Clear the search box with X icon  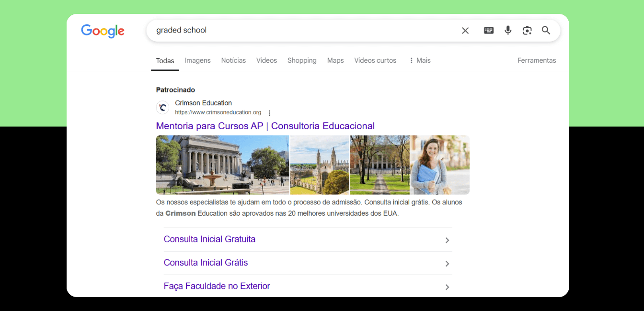coord(465,31)
